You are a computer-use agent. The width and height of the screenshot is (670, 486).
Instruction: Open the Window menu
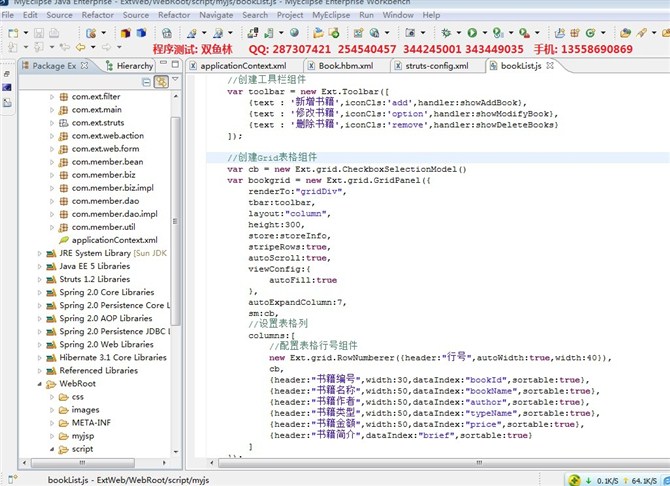pyautogui.click(x=398, y=15)
